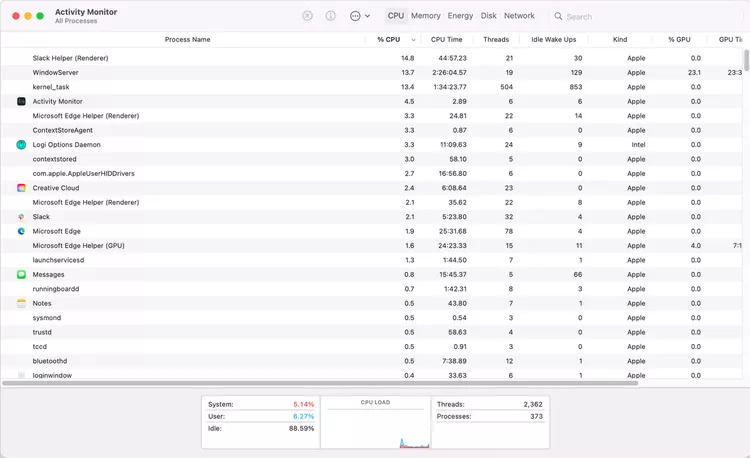Click the search magnifier icon
Screen dimensions: 750x458
(558, 16)
